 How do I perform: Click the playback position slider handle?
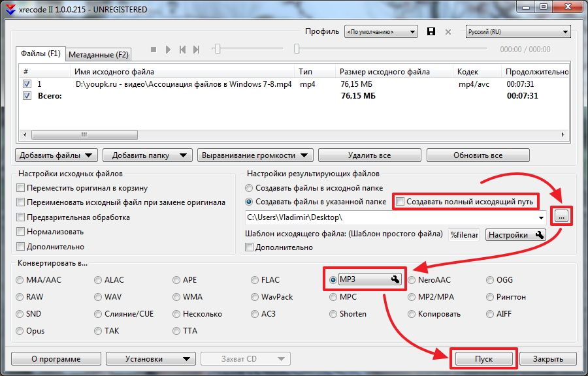[297, 48]
